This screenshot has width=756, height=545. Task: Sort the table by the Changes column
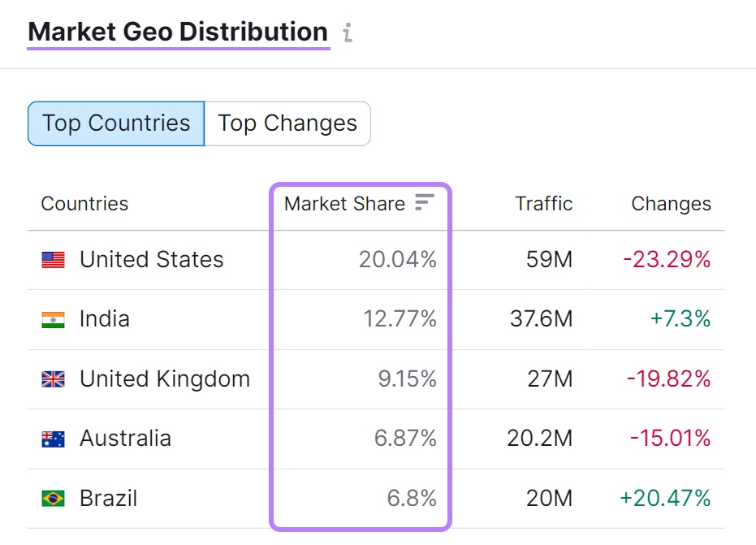click(670, 204)
